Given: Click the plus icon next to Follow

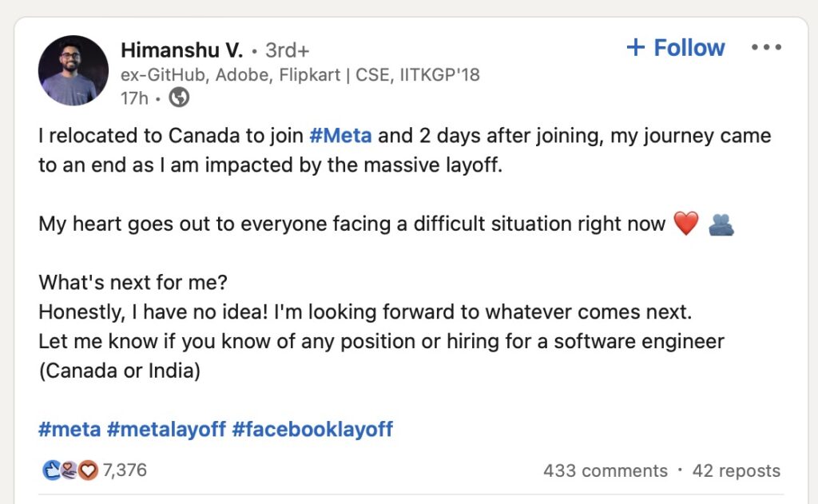Looking at the screenshot, I should coord(633,47).
